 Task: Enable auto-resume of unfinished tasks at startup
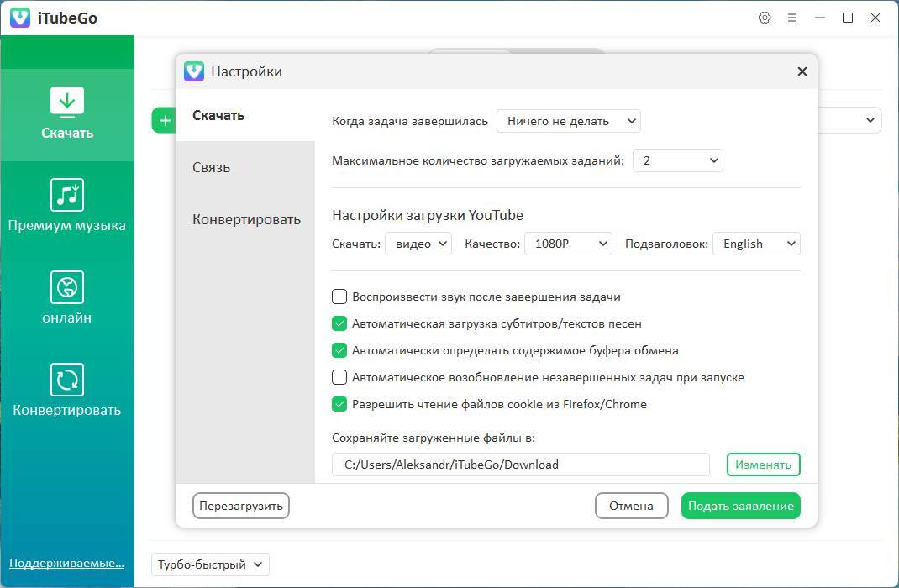(x=339, y=377)
